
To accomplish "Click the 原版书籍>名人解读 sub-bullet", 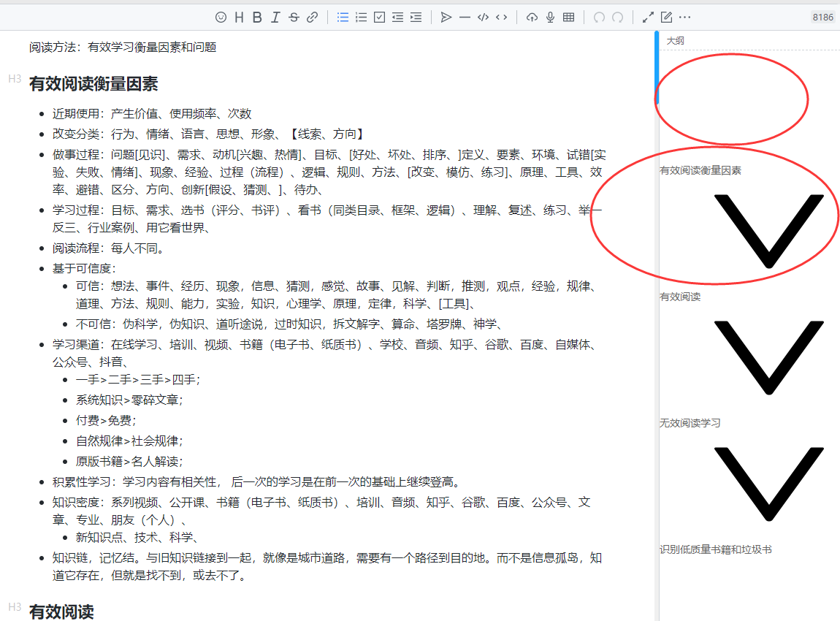I will pos(129,461).
